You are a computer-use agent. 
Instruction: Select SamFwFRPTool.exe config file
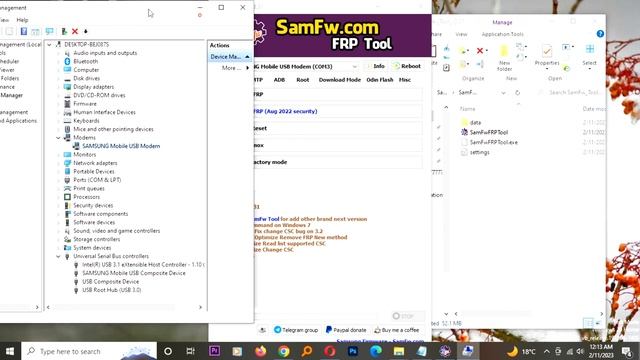pos(493,142)
